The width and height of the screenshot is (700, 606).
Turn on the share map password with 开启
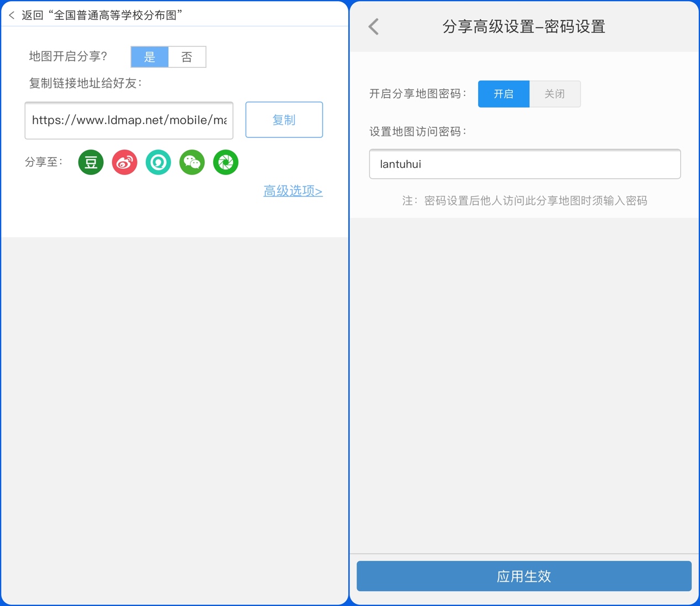point(503,94)
